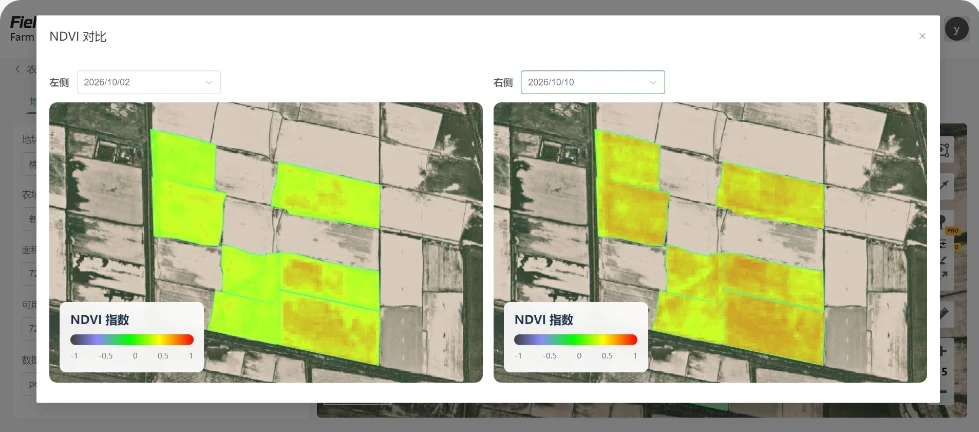Screen dimensions: 979x432
Task: Click the NDVI 指数 heading in right legend
Action: pos(544,320)
